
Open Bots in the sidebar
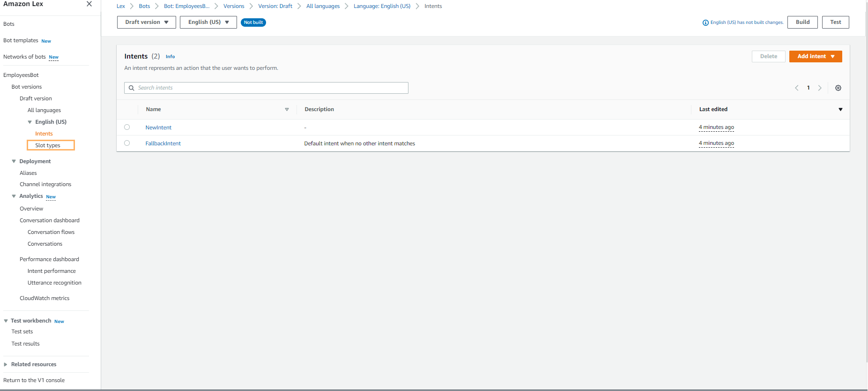pyautogui.click(x=9, y=24)
